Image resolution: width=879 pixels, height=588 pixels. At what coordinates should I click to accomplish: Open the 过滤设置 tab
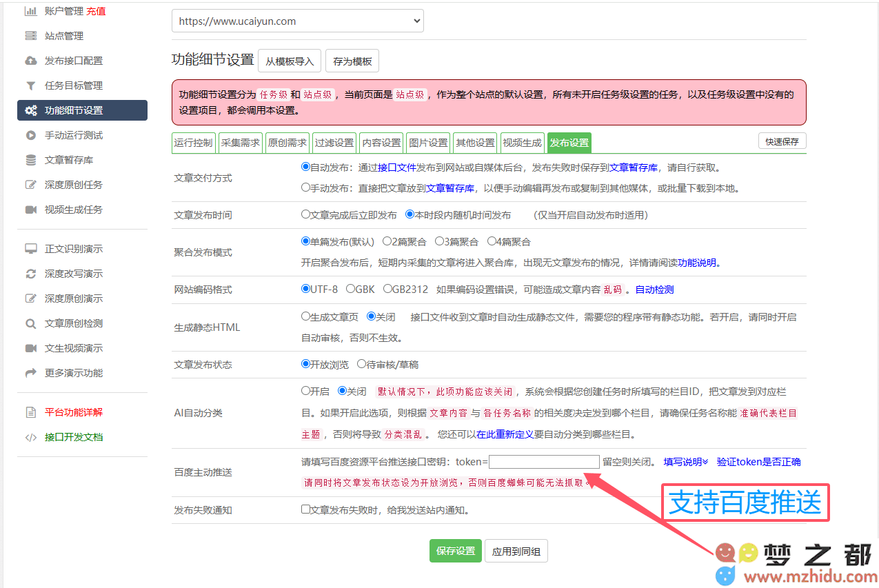(334, 143)
